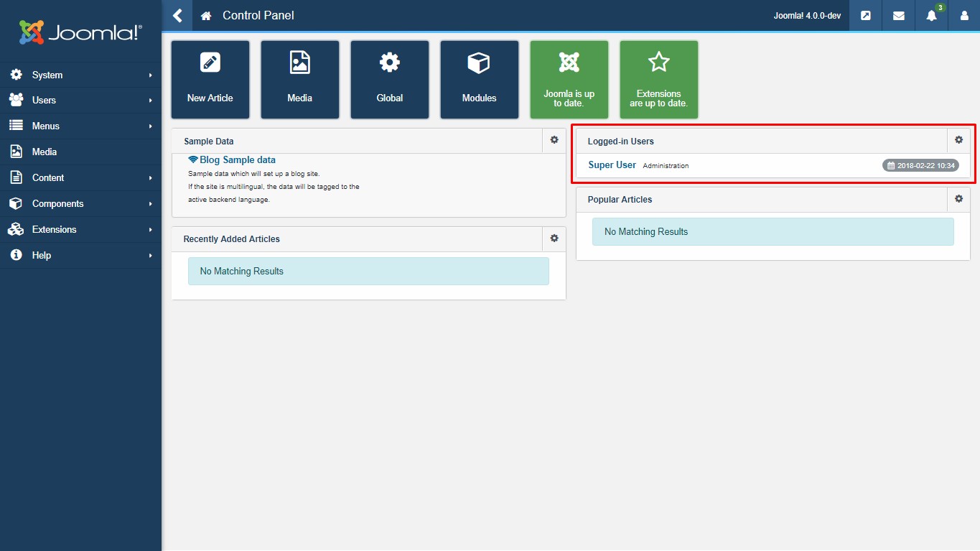Viewport: 980px width, 551px height.
Task: Click the Control Panel page title
Action: (x=258, y=15)
